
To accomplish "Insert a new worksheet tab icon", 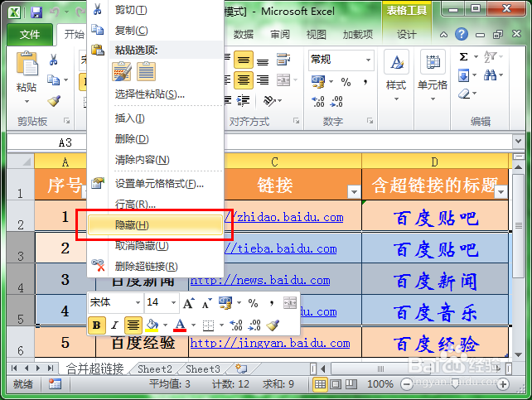I will [241, 369].
